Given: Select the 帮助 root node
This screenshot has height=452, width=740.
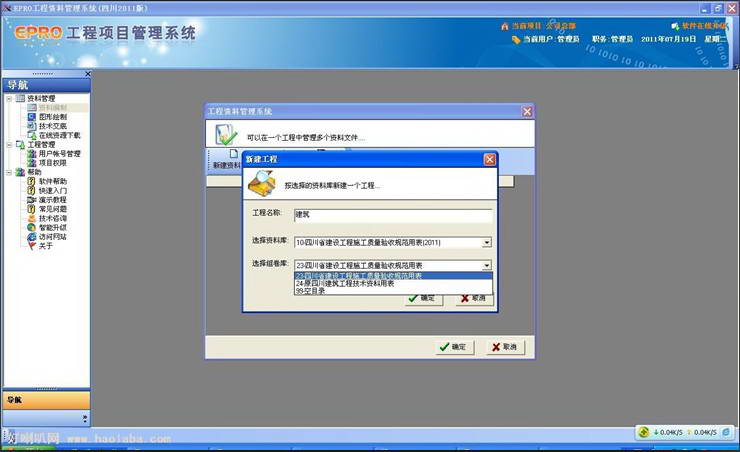Looking at the screenshot, I should click(34, 172).
